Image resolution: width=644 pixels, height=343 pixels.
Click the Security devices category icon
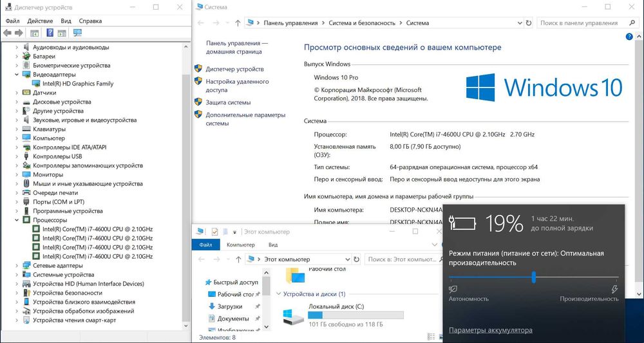[26, 293]
